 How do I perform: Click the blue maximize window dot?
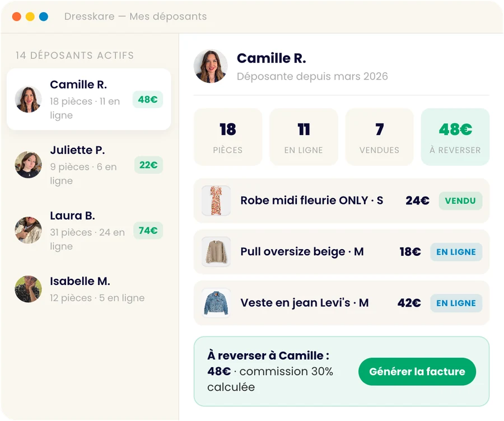tap(44, 16)
